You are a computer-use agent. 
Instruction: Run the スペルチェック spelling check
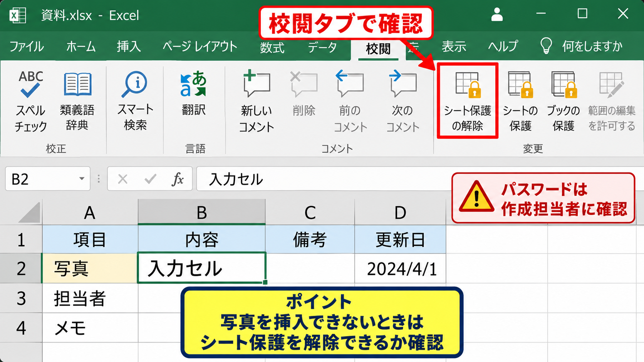[x=30, y=102]
